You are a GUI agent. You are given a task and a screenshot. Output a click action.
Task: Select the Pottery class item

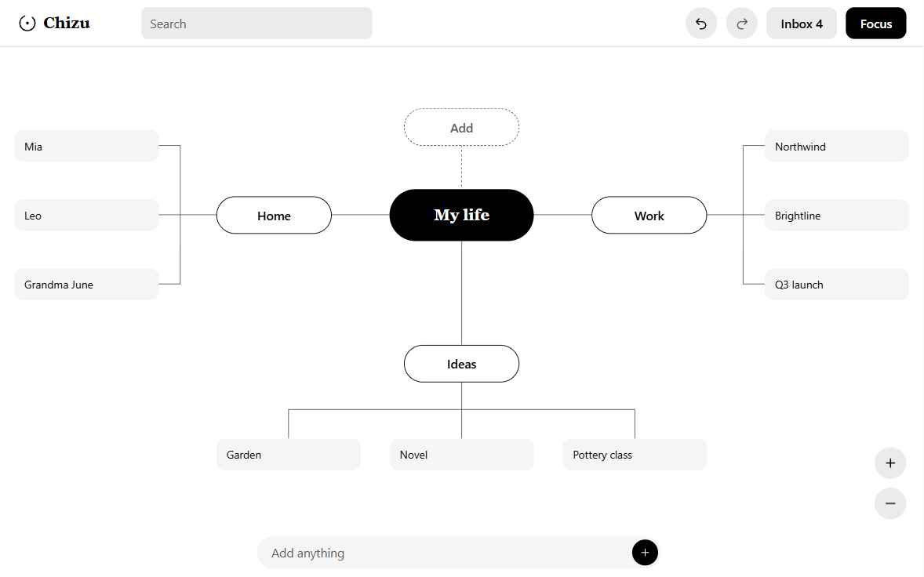click(635, 455)
